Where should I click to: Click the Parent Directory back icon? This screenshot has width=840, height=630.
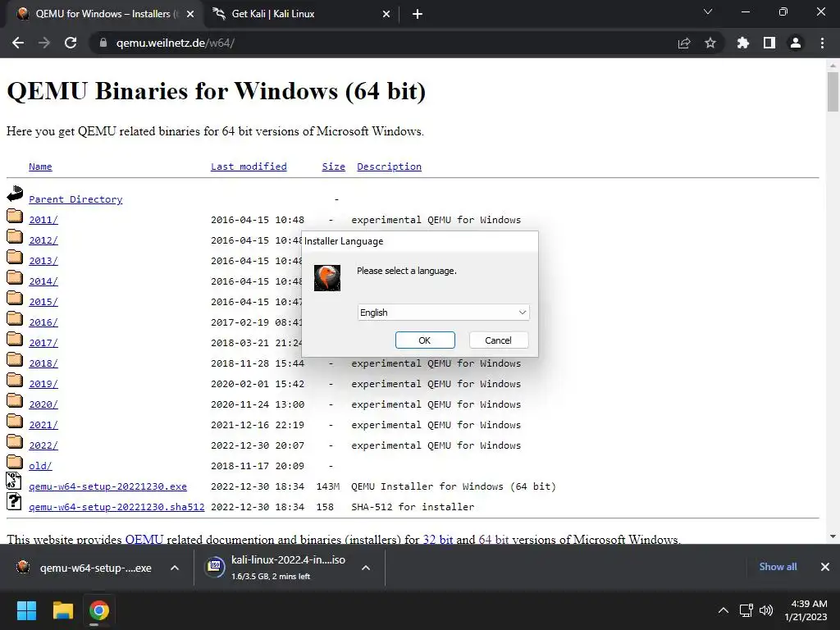pyautogui.click(x=15, y=194)
